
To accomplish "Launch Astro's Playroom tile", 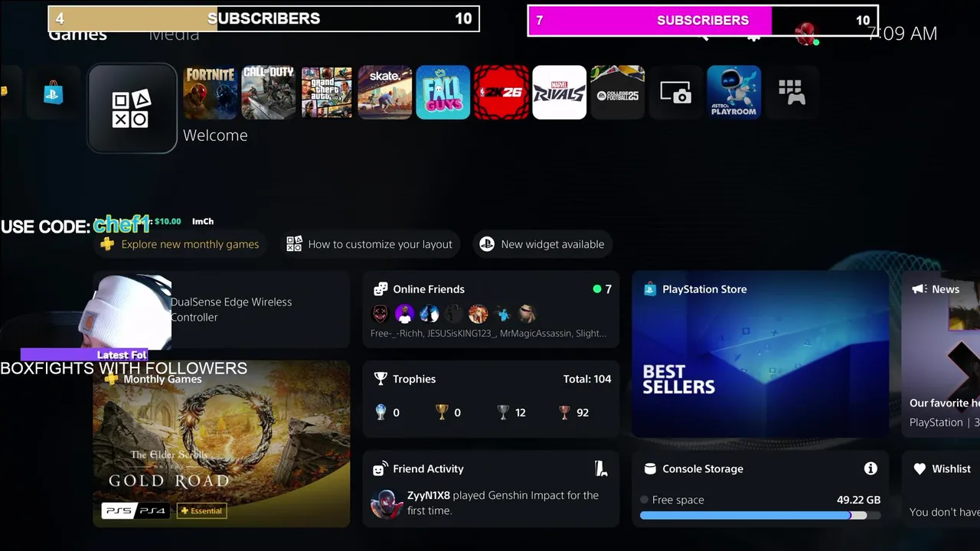I will click(734, 93).
